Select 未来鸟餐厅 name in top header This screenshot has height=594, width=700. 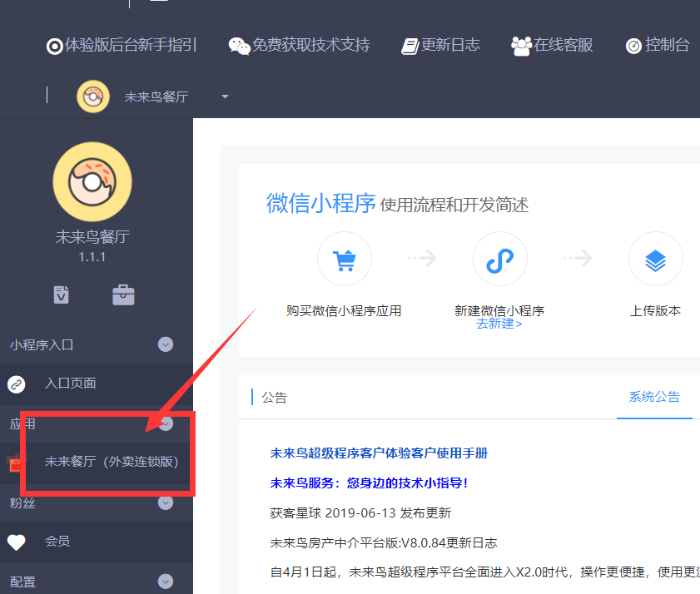(x=156, y=97)
